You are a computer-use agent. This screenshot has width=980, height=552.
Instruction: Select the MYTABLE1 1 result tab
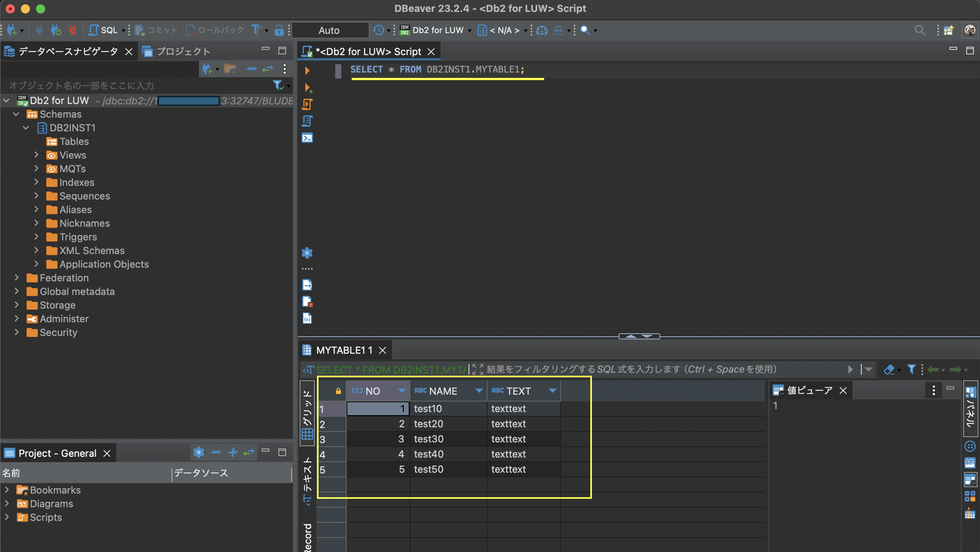[x=344, y=350]
